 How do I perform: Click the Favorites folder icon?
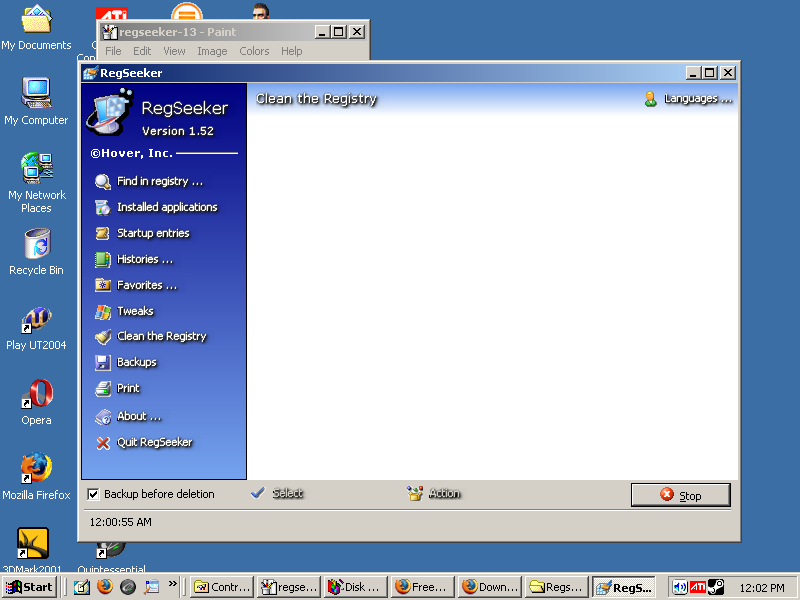click(x=102, y=286)
